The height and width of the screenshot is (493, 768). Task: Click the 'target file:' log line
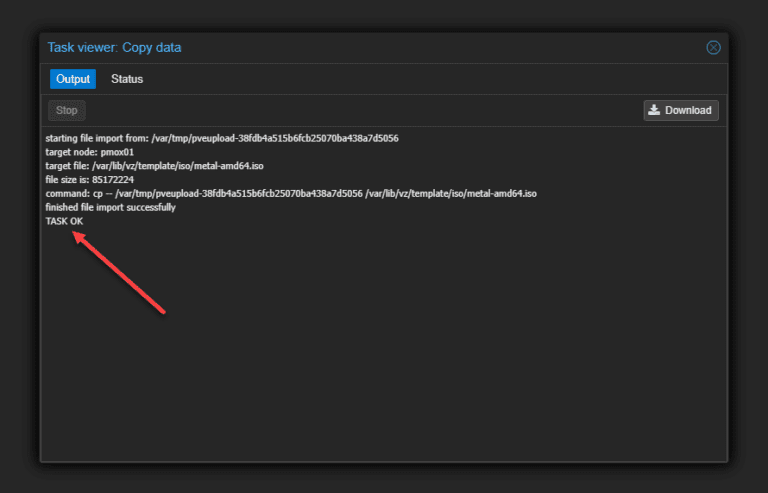(x=154, y=166)
